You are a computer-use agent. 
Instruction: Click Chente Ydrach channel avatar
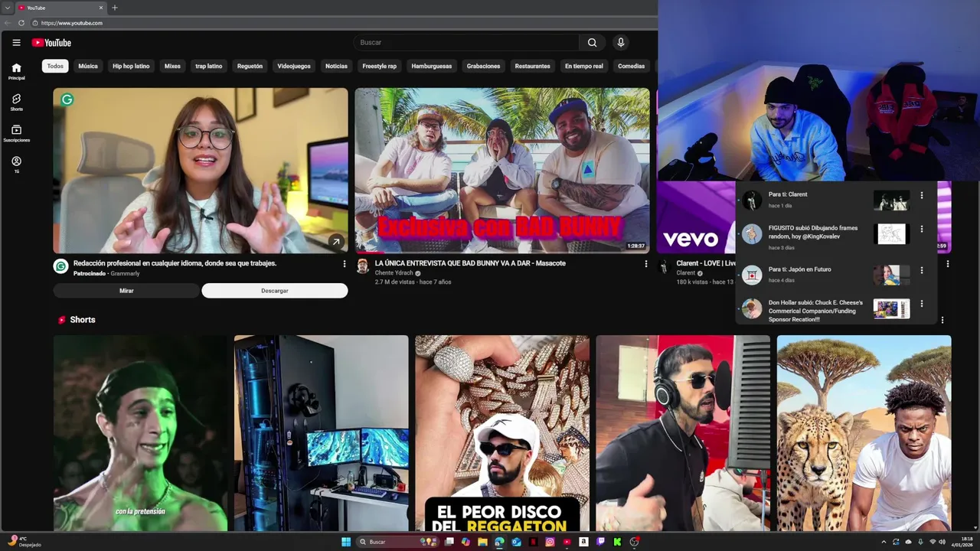pyautogui.click(x=362, y=266)
